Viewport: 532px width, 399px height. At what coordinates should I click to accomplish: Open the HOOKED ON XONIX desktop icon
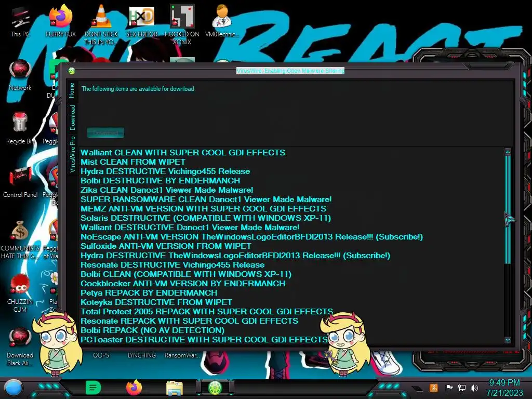[182, 24]
